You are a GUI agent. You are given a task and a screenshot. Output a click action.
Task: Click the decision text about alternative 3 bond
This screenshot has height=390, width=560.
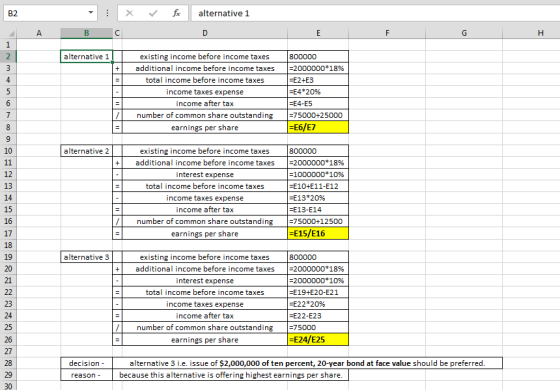307,363
